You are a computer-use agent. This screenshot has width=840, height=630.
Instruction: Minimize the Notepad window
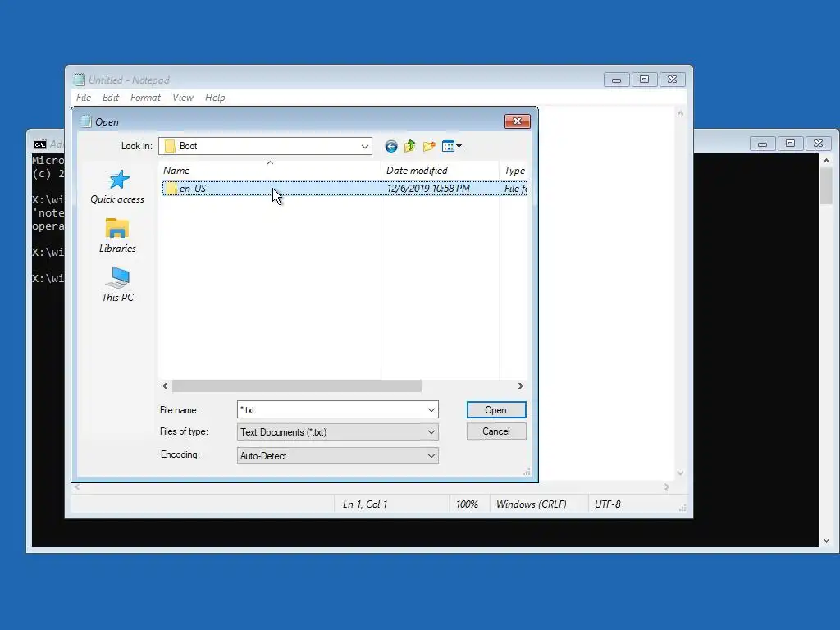(617, 80)
